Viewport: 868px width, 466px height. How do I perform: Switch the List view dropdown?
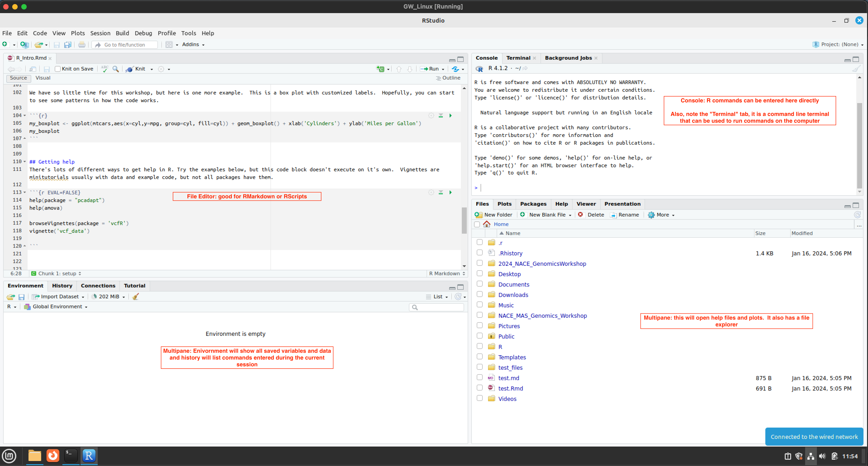coord(437,297)
